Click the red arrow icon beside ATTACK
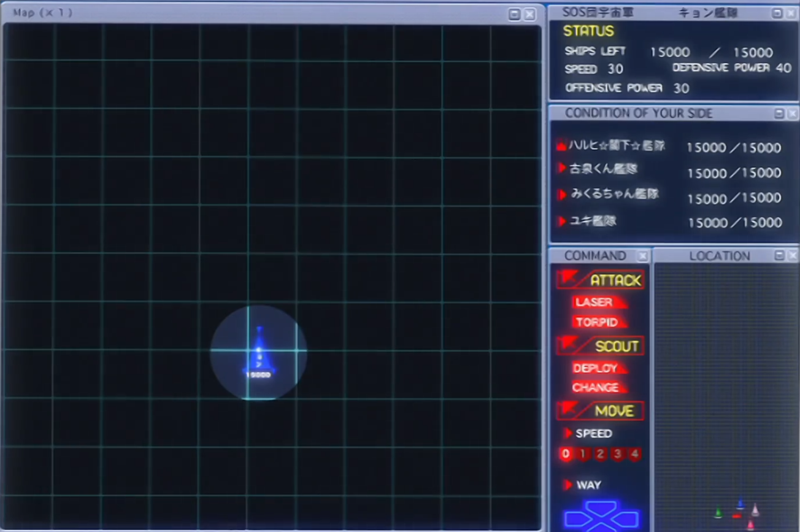Viewport: 800px width, 532px height. click(x=567, y=279)
